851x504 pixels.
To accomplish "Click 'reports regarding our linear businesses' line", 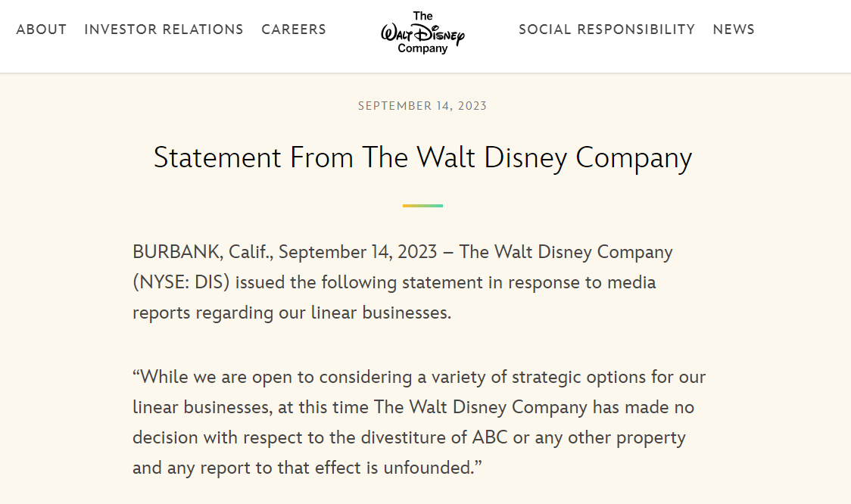I will [291, 313].
